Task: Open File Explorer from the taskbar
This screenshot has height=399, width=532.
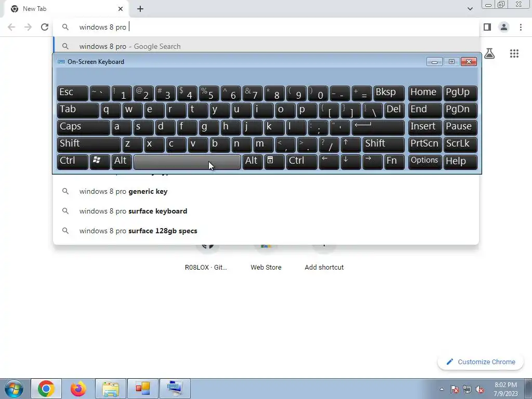Action: coord(111,389)
